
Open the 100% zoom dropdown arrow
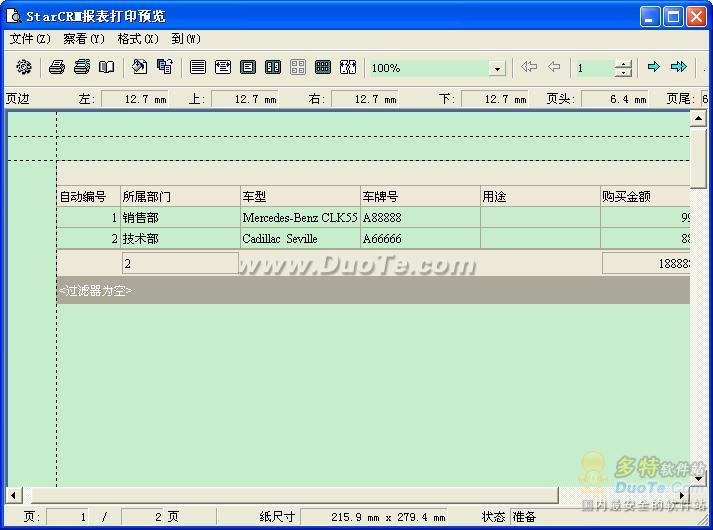[497, 69]
